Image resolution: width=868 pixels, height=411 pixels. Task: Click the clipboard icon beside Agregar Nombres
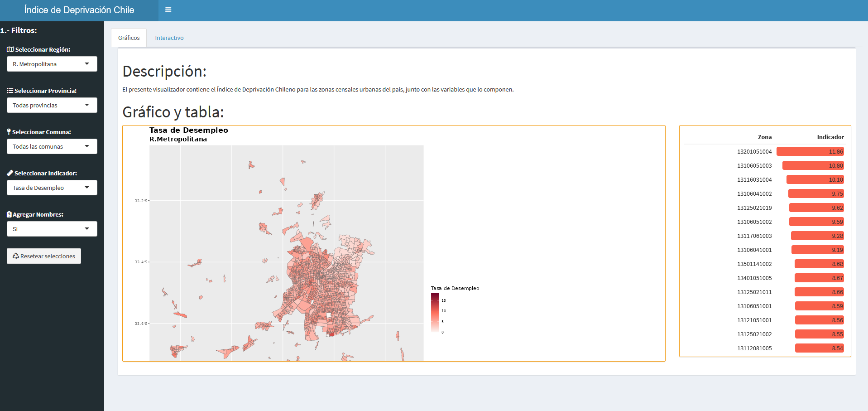[9, 214]
